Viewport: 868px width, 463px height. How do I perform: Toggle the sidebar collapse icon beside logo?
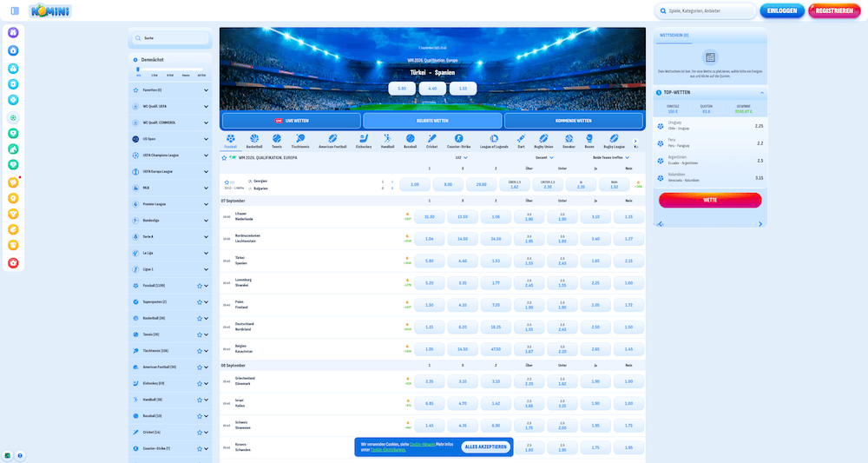(x=15, y=10)
